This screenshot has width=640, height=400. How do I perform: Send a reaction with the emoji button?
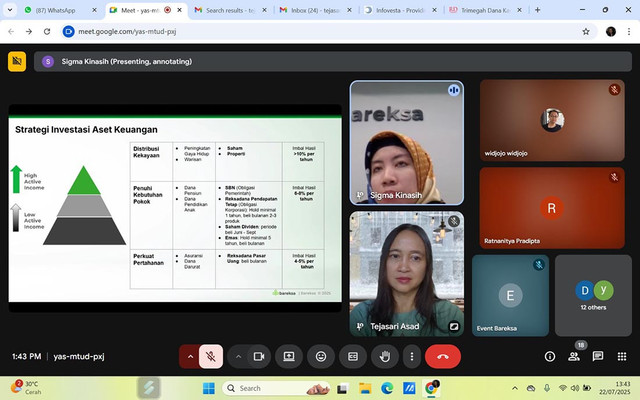pos(321,356)
